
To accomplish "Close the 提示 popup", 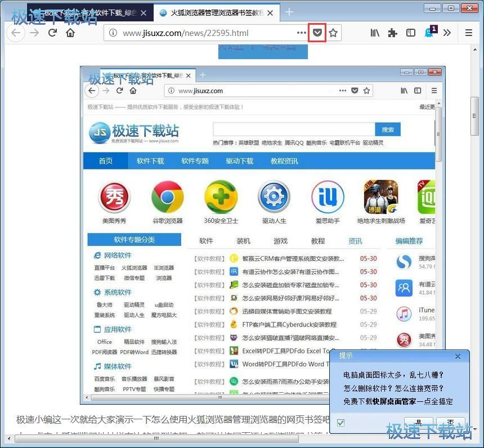I will (458, 357).
